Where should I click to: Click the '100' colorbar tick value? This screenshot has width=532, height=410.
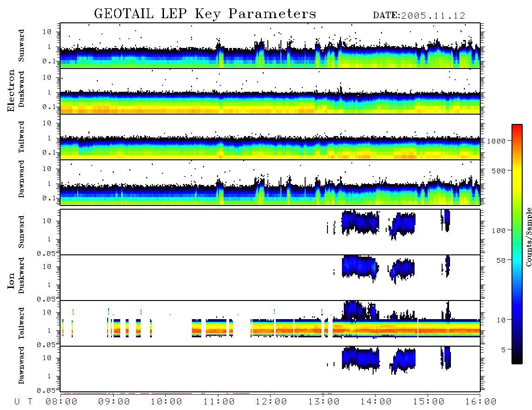tap(498, 231)
